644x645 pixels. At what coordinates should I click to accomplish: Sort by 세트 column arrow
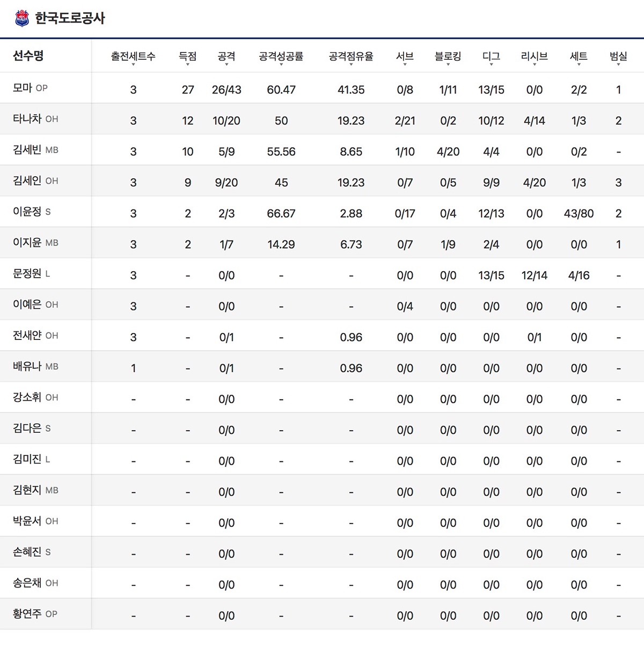coord(579,64)
